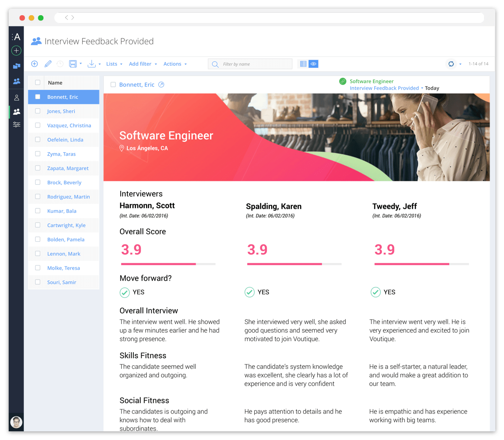Open the Interview Feedback Provided dropdown
The width and height of the screenshot is (504, 440).
(385, 88)
